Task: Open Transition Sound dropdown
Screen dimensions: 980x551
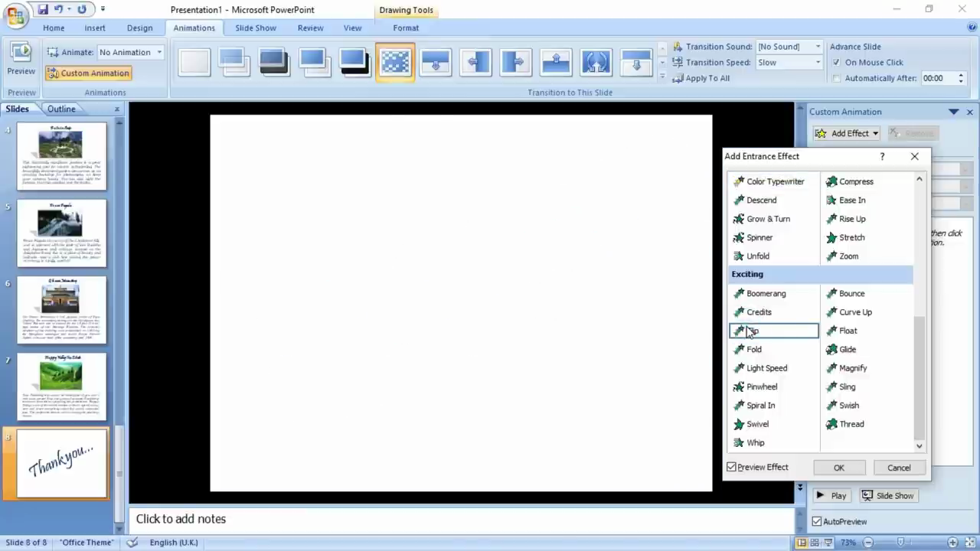Action: click(x=818, y=47)
